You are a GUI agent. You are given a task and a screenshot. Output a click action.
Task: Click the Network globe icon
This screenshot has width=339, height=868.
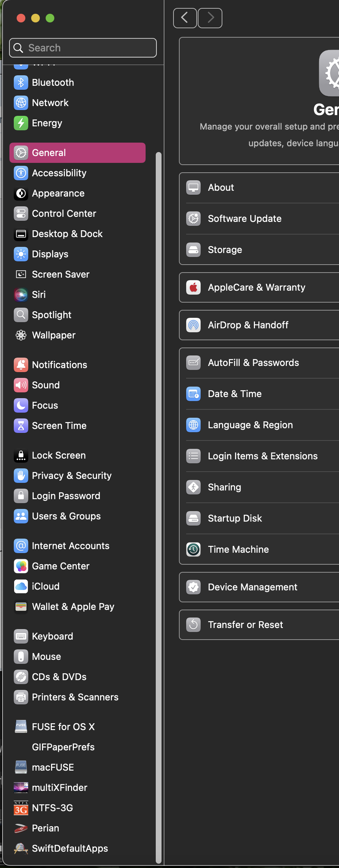[21, 103]
